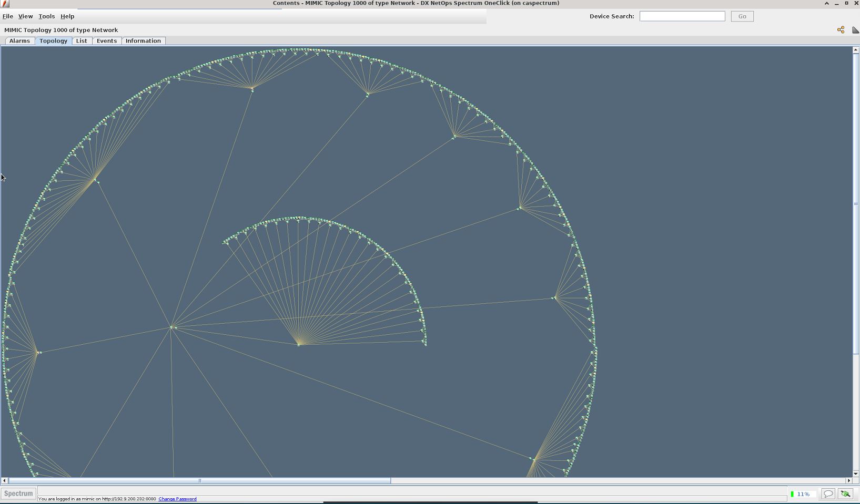Click the speech bubble message icon
This screenshot has width=860, height=504.
(828, 494)
